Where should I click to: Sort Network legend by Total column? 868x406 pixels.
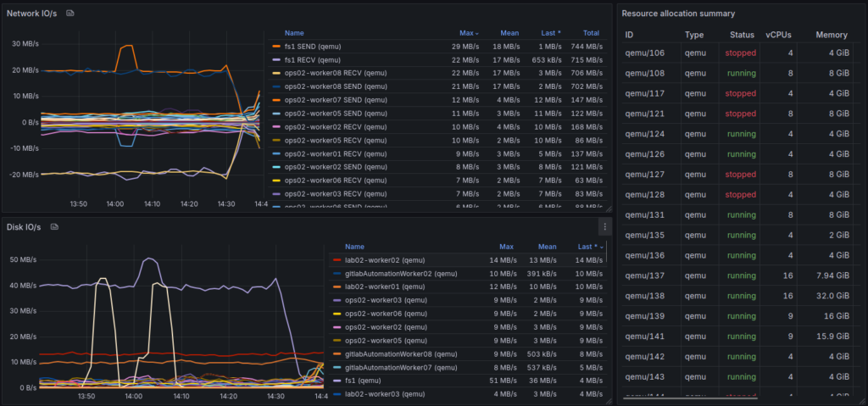[591, 33]
